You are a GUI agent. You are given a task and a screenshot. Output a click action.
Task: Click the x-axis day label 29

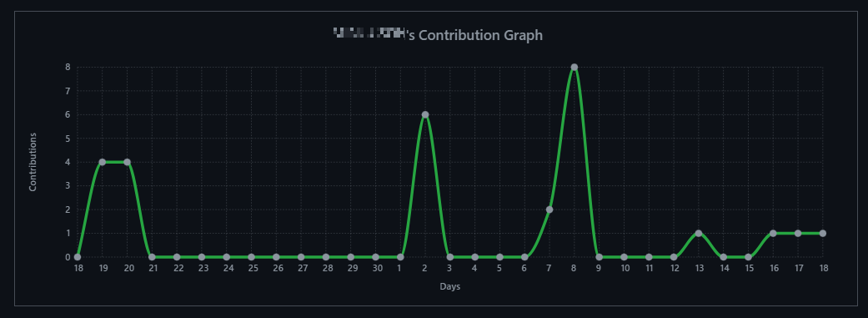(353, 268)
